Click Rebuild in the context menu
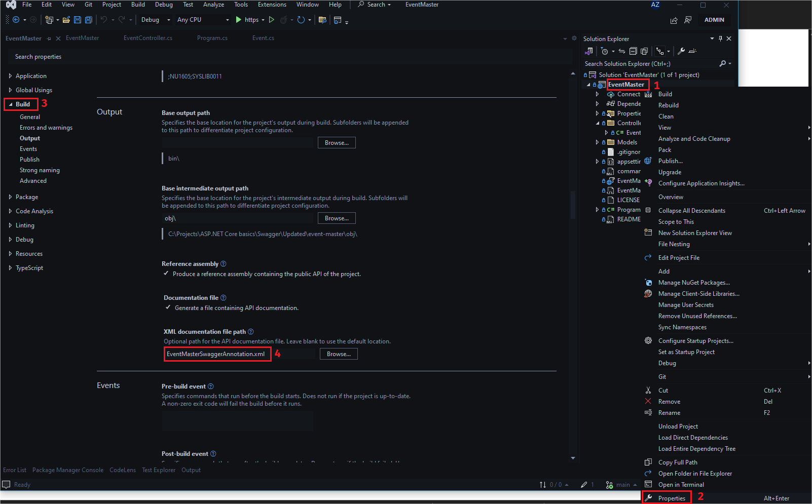The image size is (812, 504). click(668, 105)
